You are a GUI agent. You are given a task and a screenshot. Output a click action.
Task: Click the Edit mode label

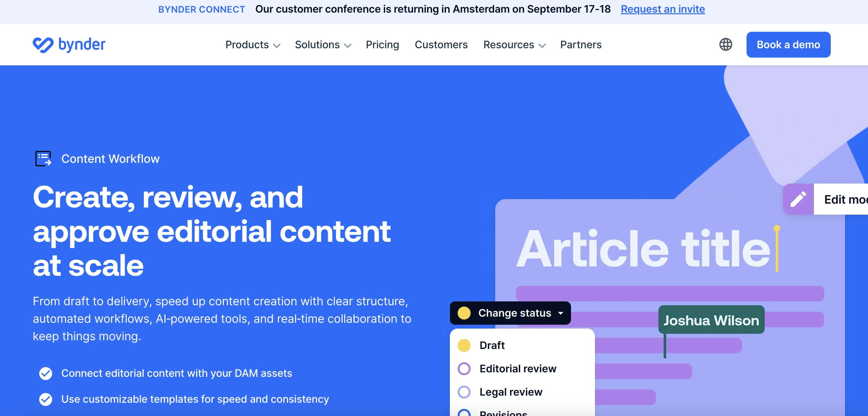(x=846, y=199)
